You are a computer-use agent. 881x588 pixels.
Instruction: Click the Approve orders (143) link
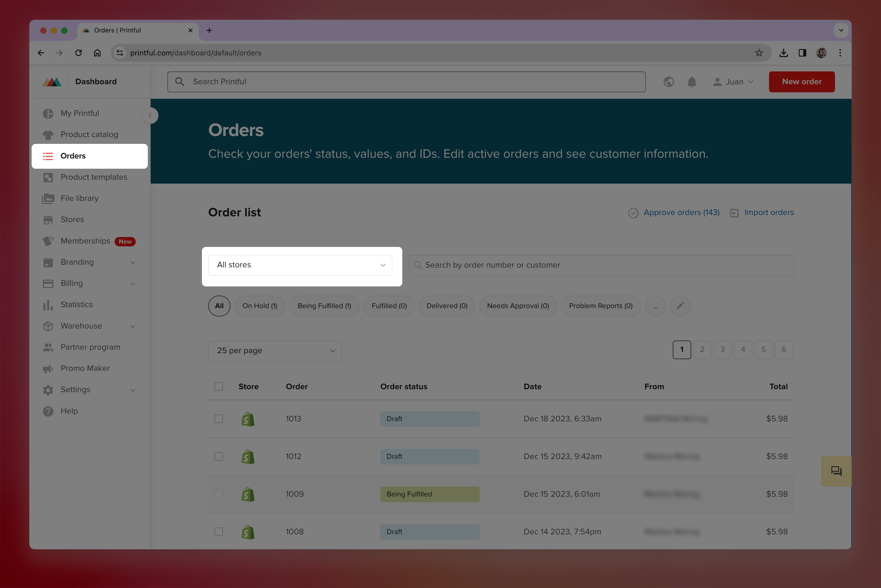click(681, 212)
